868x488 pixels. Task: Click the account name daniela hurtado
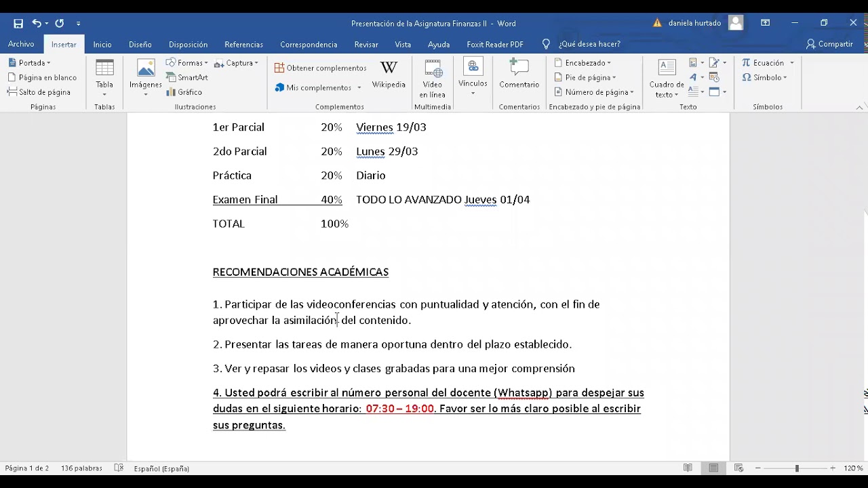click(694, 23)
